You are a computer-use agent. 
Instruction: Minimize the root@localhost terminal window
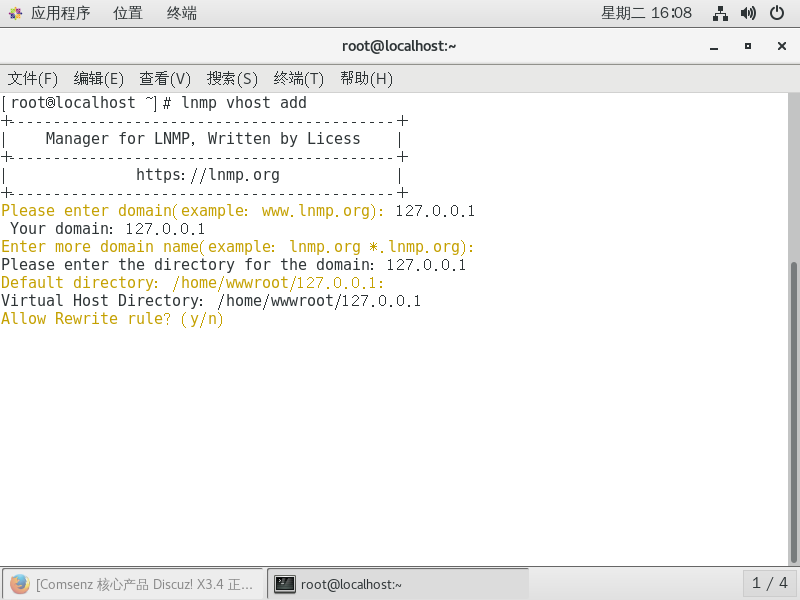pyautogui.click(x=714, y=46)
